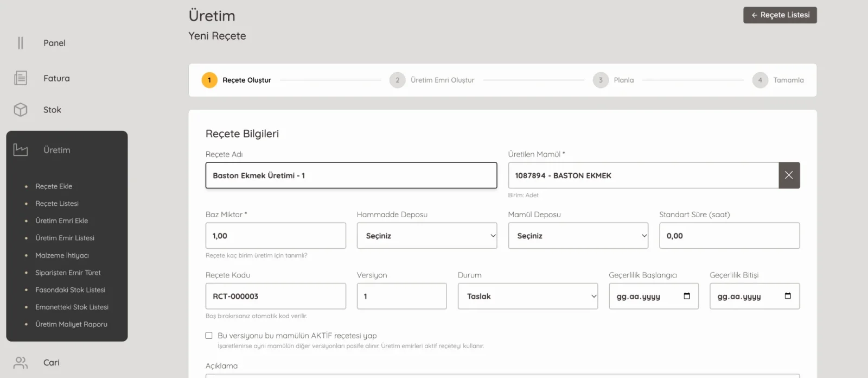Click the Üretim Emri Oluştur step label

coord(443,80)
